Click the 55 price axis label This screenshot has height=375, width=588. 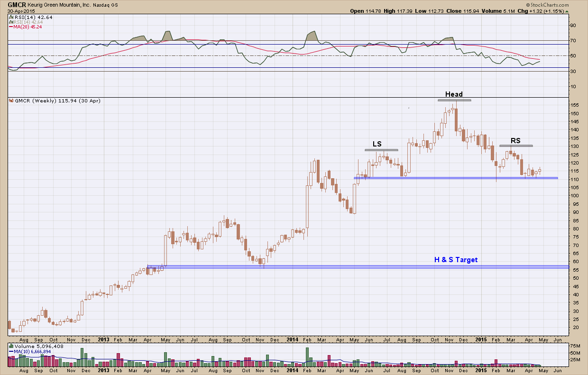pos(574,270)
